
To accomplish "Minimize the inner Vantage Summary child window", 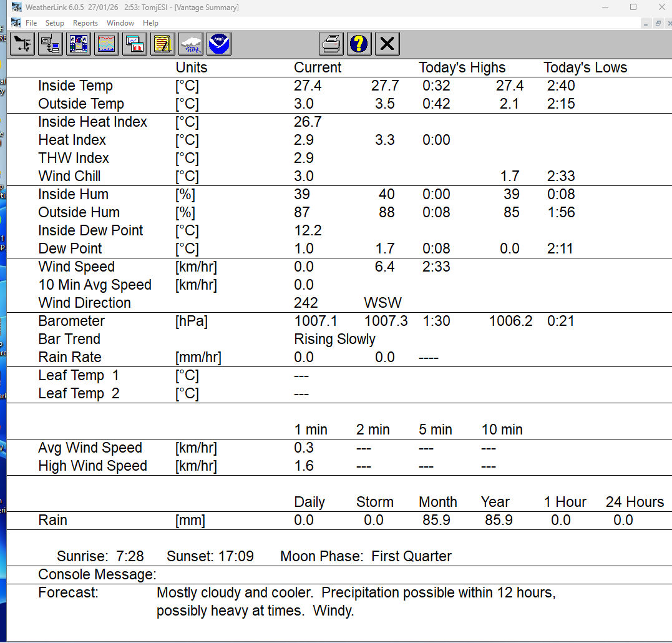I will pyautogui.click(x=647, y=23).
